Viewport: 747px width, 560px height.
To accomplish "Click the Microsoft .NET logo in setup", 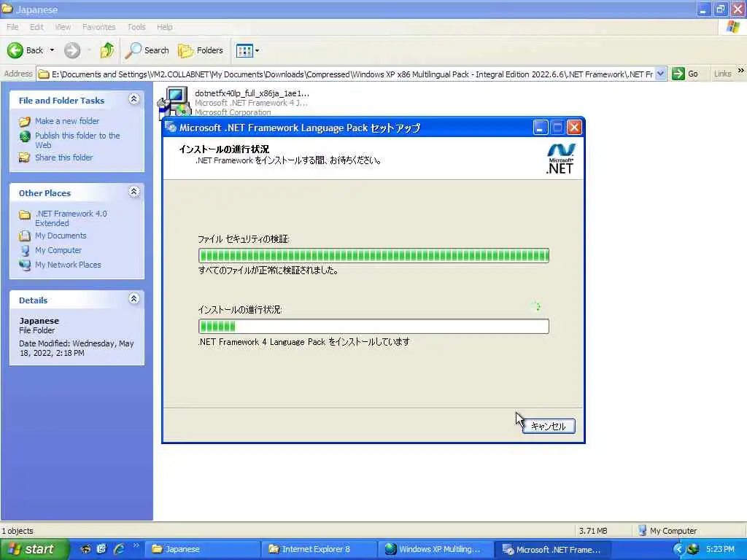I will pyautogui.click(x=561, y=158).
